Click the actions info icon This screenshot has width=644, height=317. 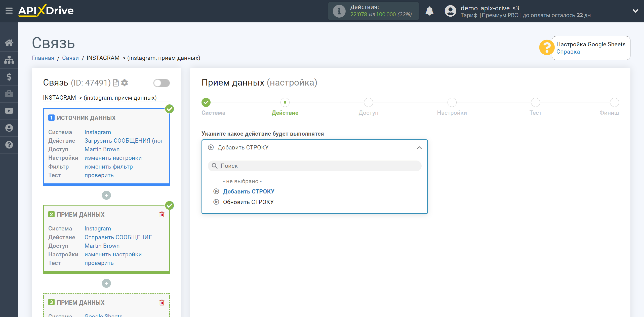point(339,11)
